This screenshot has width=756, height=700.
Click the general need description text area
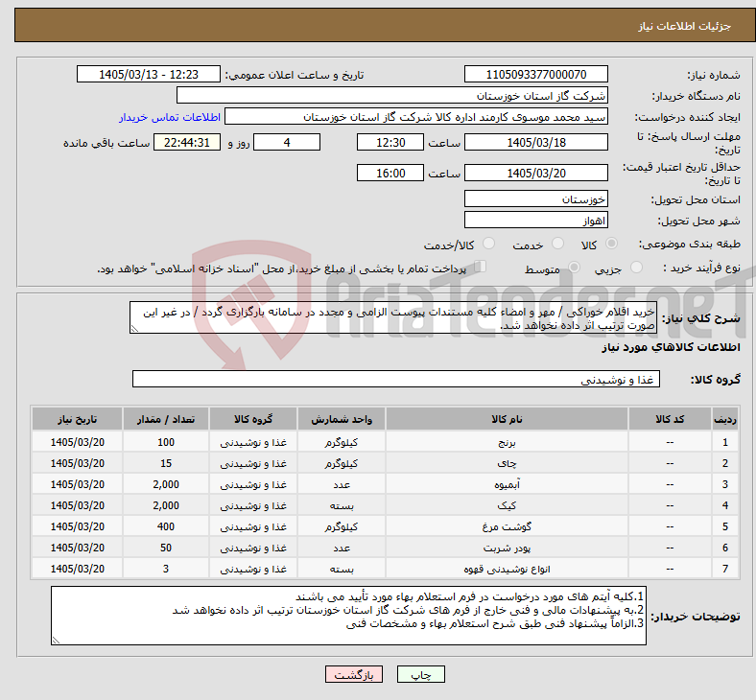[393, 317]
